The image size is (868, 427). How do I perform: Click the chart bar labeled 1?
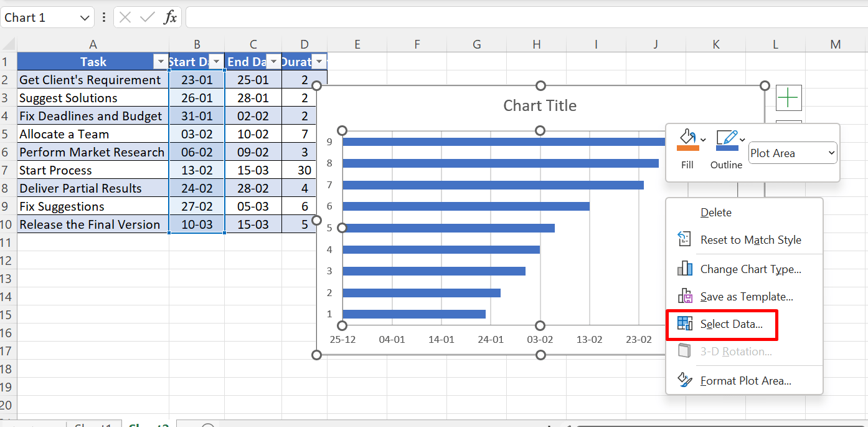point(414,314)
